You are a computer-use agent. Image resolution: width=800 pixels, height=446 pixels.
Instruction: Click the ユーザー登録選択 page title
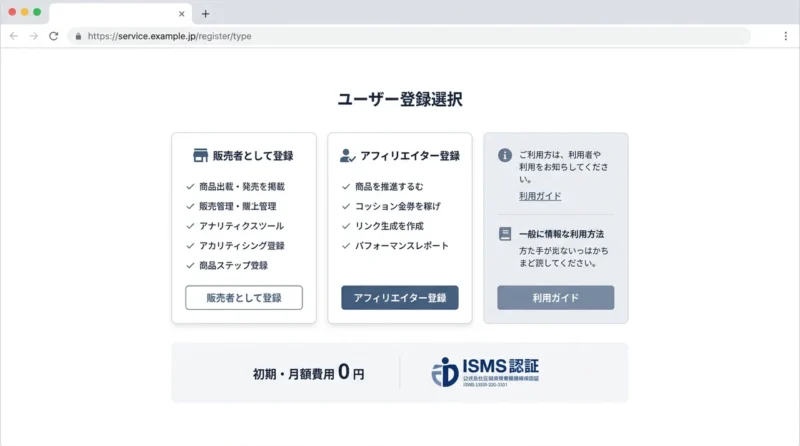pos(400,99)
